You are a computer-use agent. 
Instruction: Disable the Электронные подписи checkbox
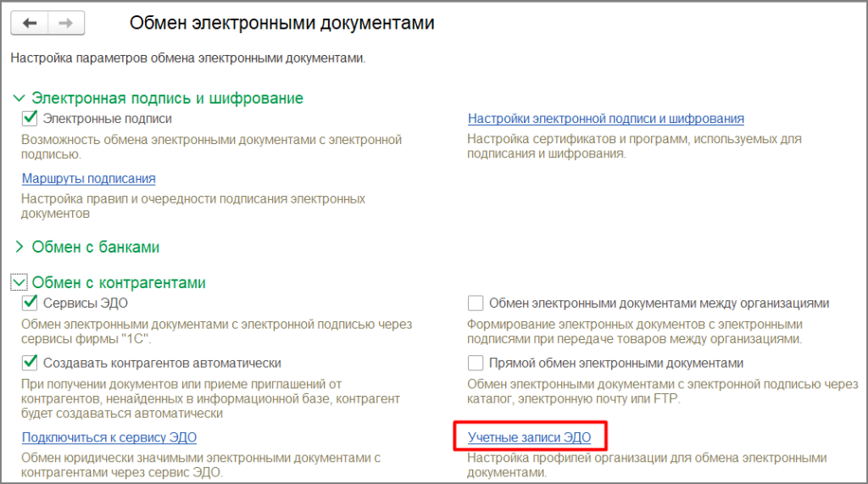pos(31,119)
